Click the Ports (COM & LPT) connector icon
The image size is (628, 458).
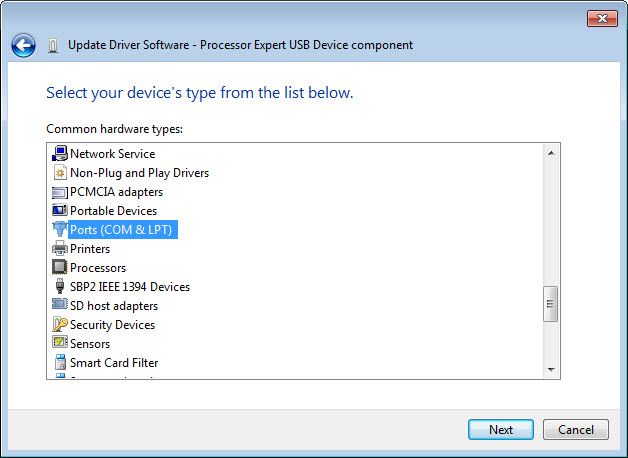(x=60, y=229)
